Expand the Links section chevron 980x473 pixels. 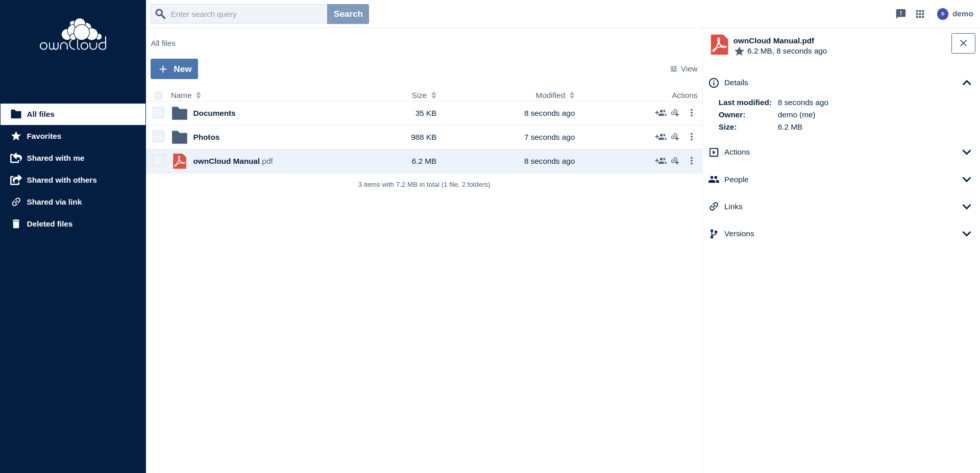pos(966,206)
